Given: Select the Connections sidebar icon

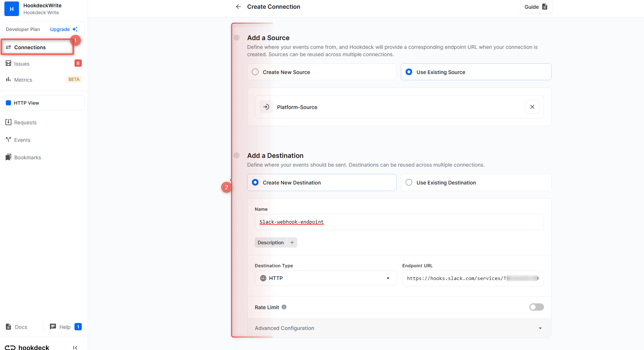Looking at the screenshot, I should (8, 47).
